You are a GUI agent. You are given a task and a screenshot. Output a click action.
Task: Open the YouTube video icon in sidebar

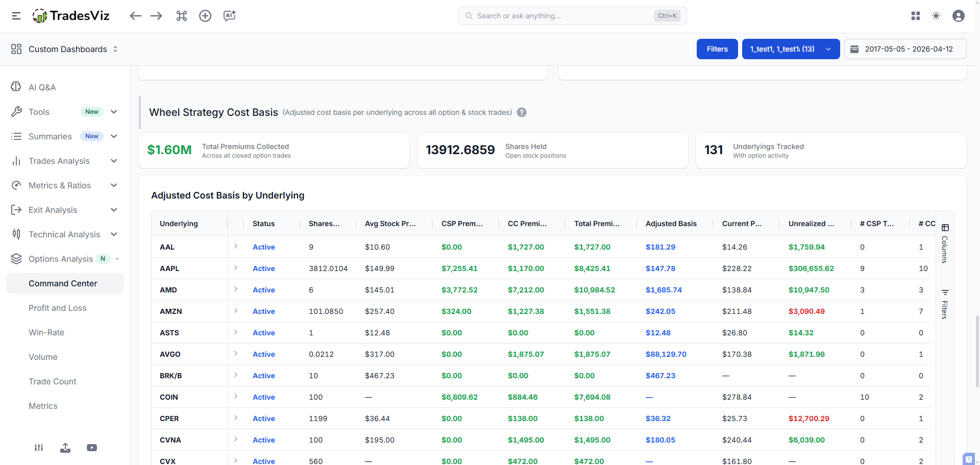pos(92,448)
